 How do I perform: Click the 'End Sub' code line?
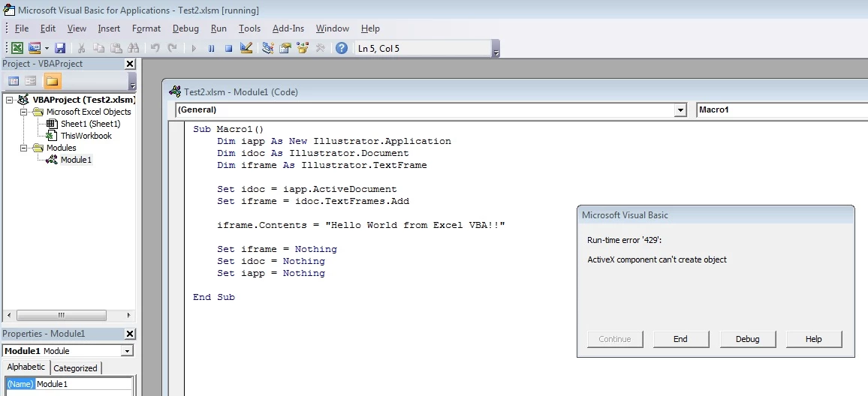pyautogui.click(x=214, y=297)
